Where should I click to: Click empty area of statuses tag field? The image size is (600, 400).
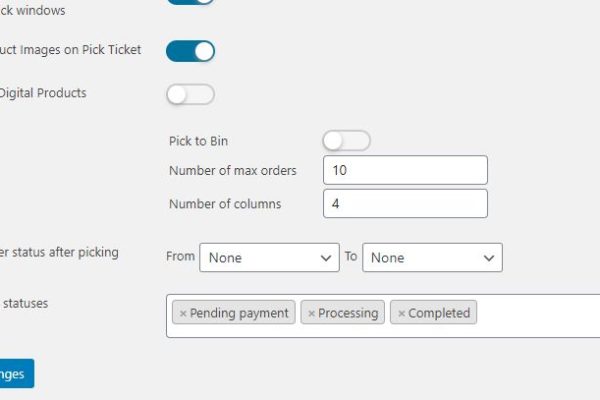[540, 314]
